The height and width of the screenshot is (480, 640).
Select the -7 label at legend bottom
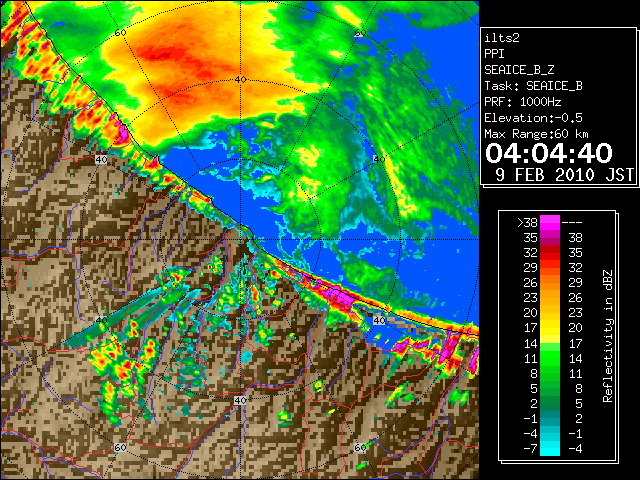[530, 449]
